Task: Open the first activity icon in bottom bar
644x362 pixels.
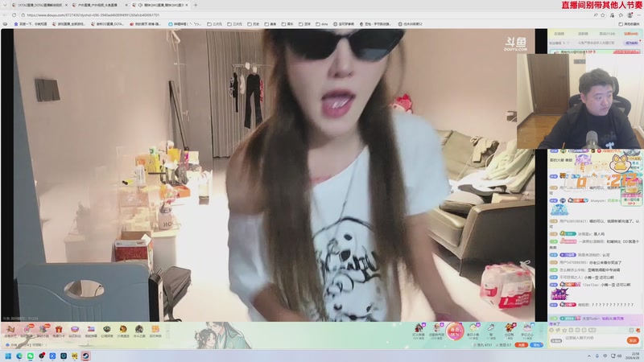Action: point(10,331)
